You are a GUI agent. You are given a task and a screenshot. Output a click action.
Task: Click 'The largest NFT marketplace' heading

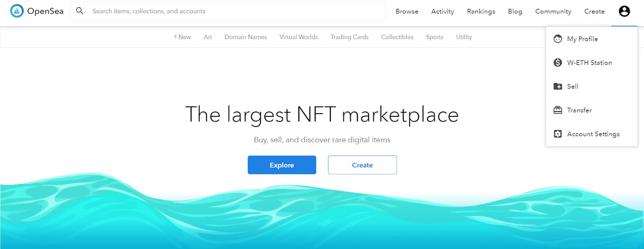pyautogui.click(x=322, y=114)
